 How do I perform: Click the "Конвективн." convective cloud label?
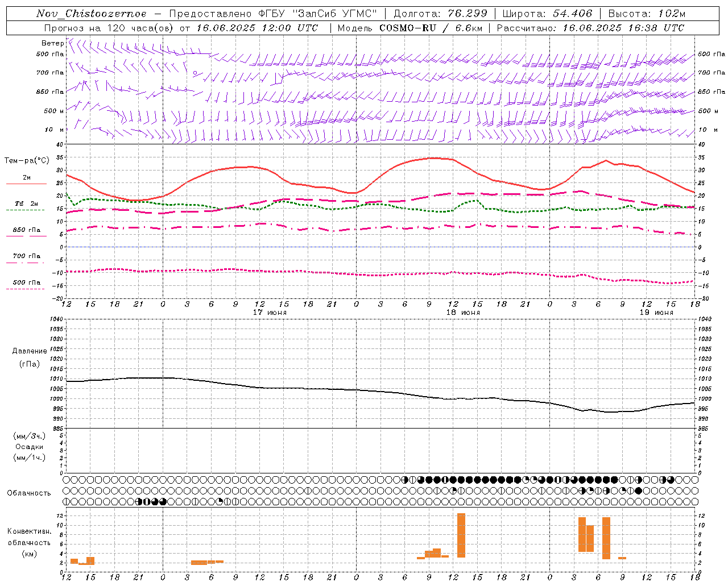30,531
